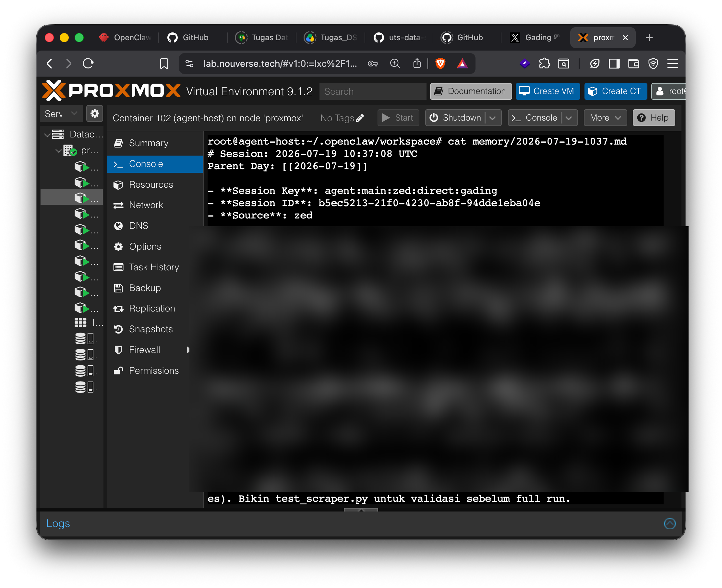Reload the current page

coord(88,63)
